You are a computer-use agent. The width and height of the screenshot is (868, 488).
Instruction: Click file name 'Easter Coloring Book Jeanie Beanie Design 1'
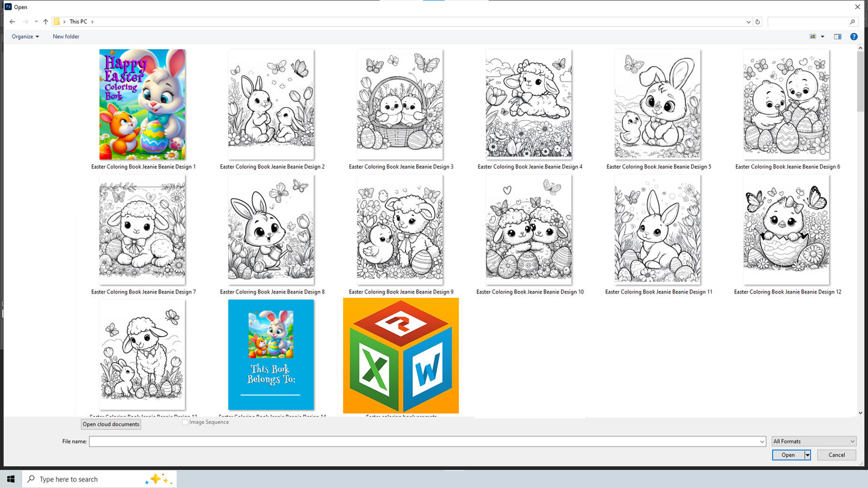coord(144,167)
